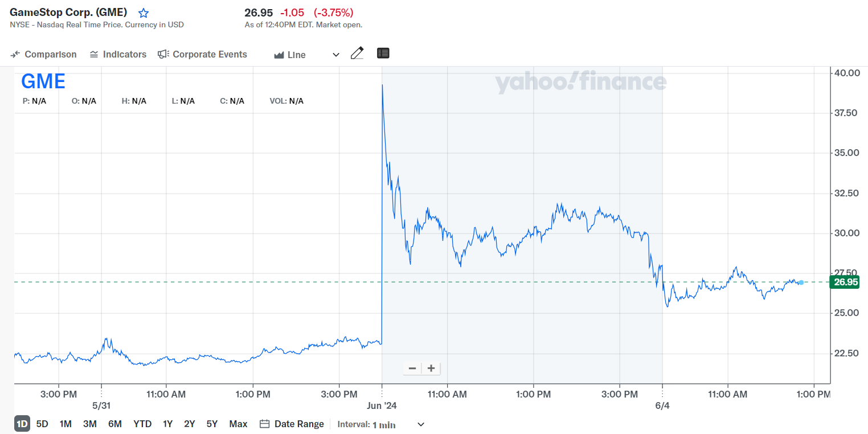868x434 pixels.
Task: Click the GME ticker label on chart
Action: click(43, 81)
